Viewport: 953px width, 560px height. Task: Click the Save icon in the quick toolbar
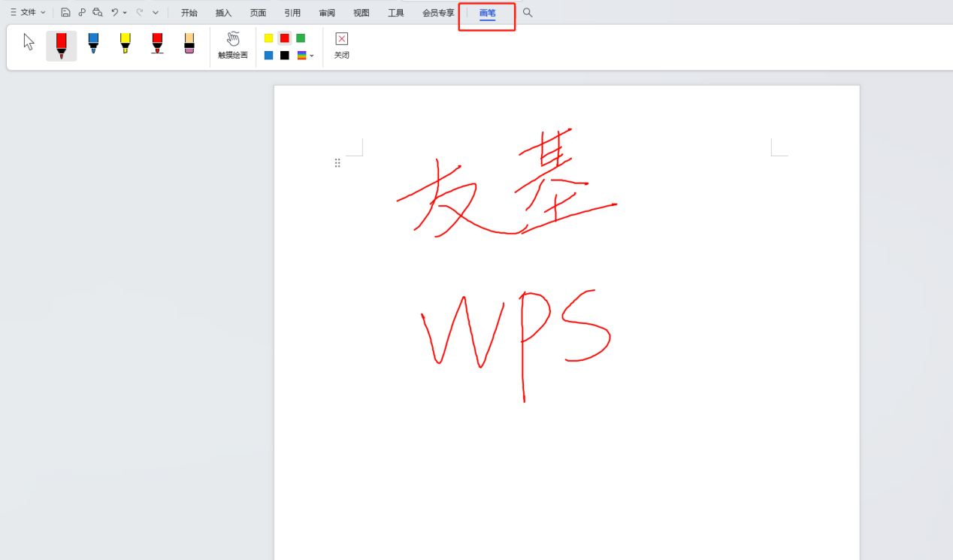click(x=66, y=13)
